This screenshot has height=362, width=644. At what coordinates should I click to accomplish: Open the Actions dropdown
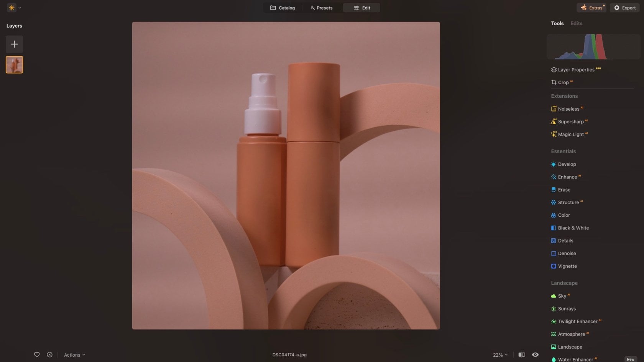coord(74,355)
